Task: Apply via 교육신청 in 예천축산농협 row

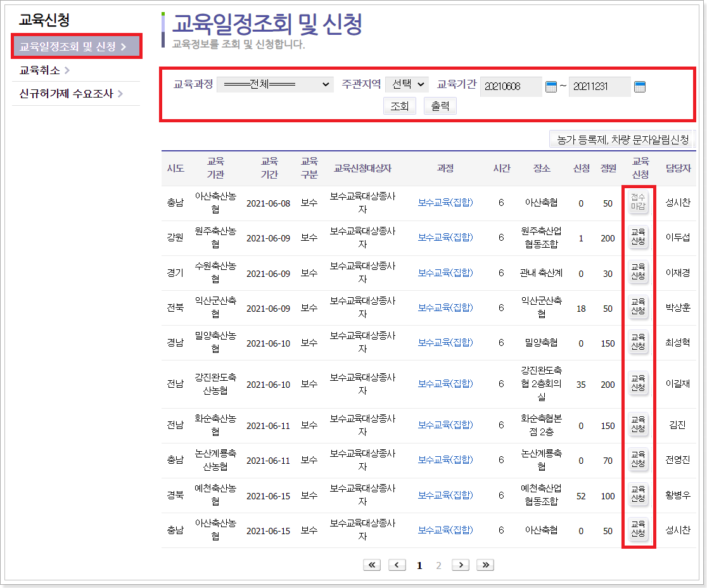Action: [x=638, y=494]
